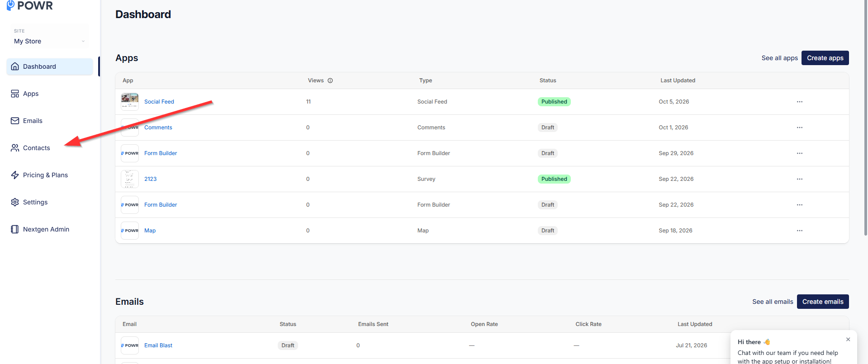Click the Dashboard home icon in sidebar
Image resolution: width=868 pixels, height=364 pixels.
[x=15, y=66]
